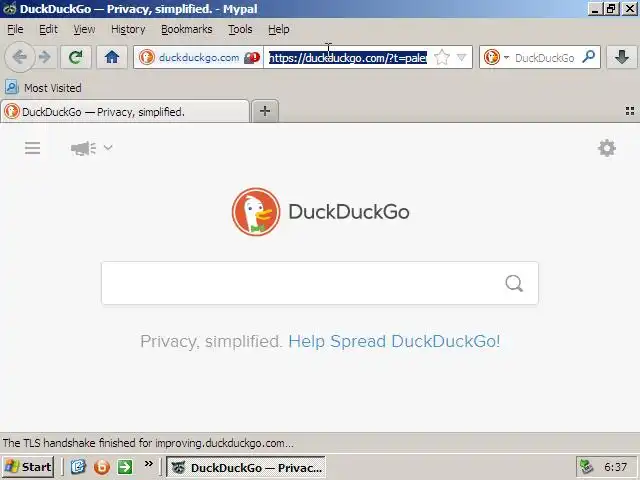Open a new tab with plus
Image resolution: width=640 pixels, height=480 pixels.
coord(265,111)
